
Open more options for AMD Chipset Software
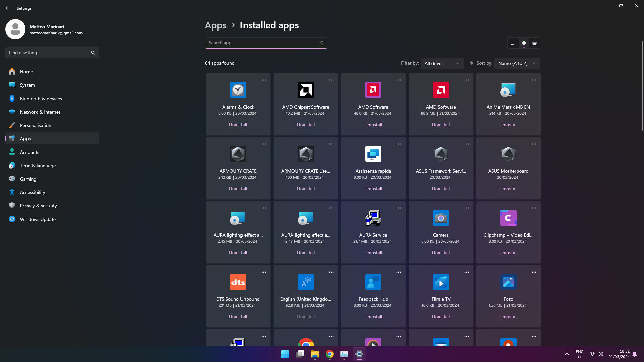click(331, 80)
